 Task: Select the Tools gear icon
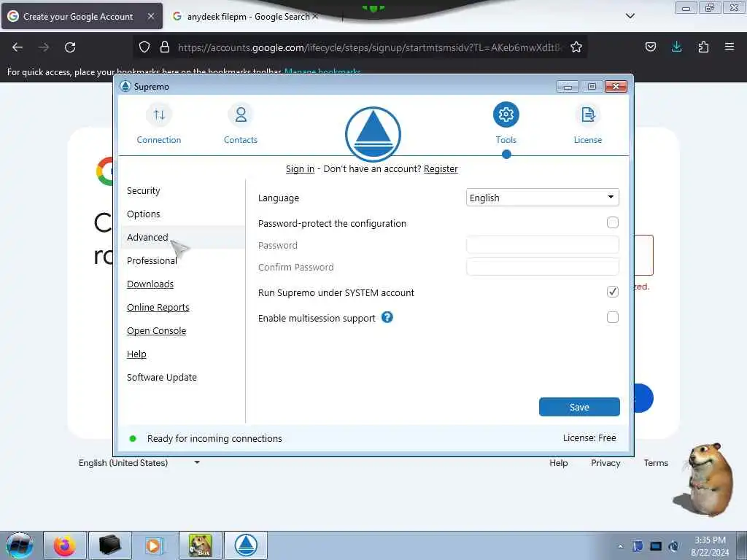506,114
